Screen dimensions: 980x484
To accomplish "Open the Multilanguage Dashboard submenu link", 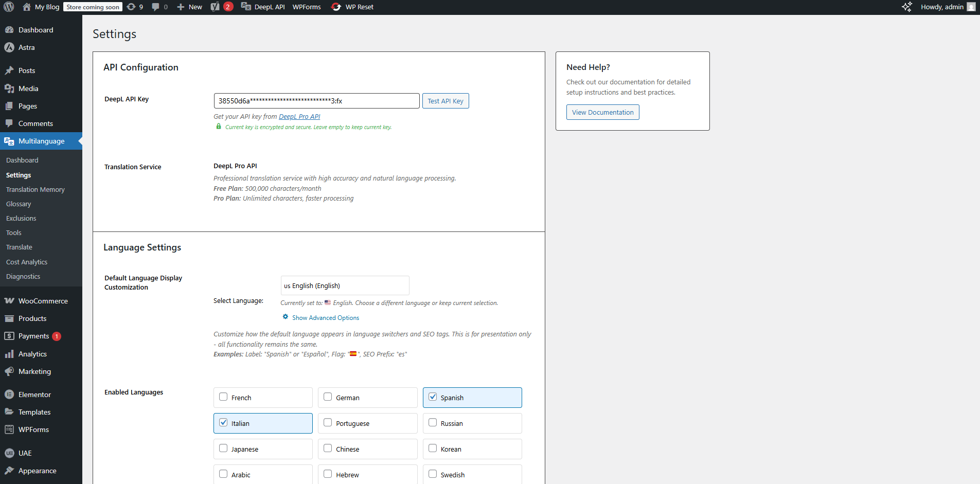I will tap(22, 160).
